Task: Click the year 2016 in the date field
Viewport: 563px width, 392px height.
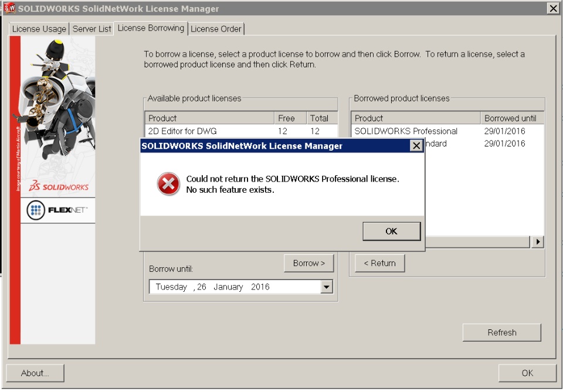Action: 260,287
